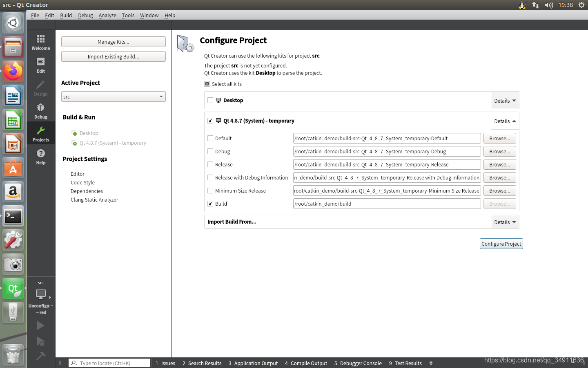Open System Settings tools icon in dock
Viewport: 588px width, 368px height.
pos(13,240)
